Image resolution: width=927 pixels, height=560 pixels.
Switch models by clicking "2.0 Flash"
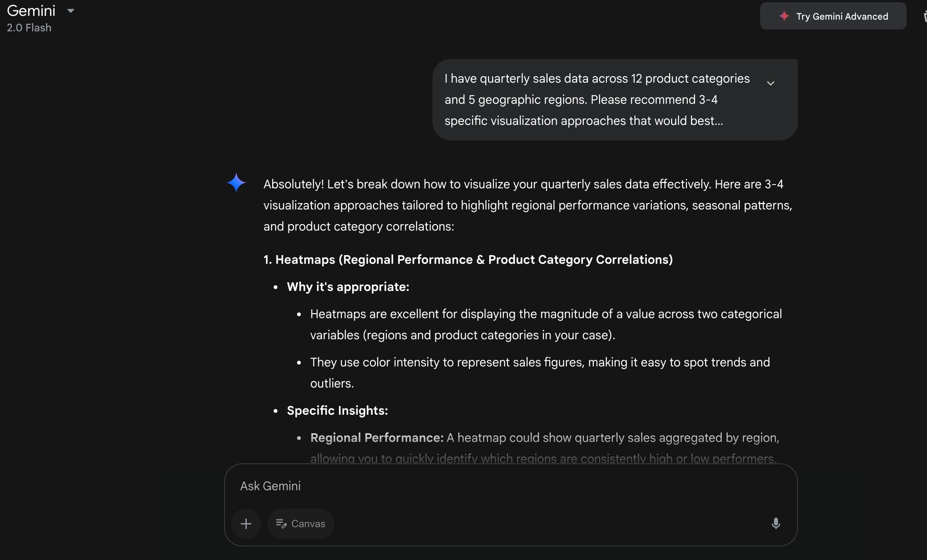(x=29, y=28)
